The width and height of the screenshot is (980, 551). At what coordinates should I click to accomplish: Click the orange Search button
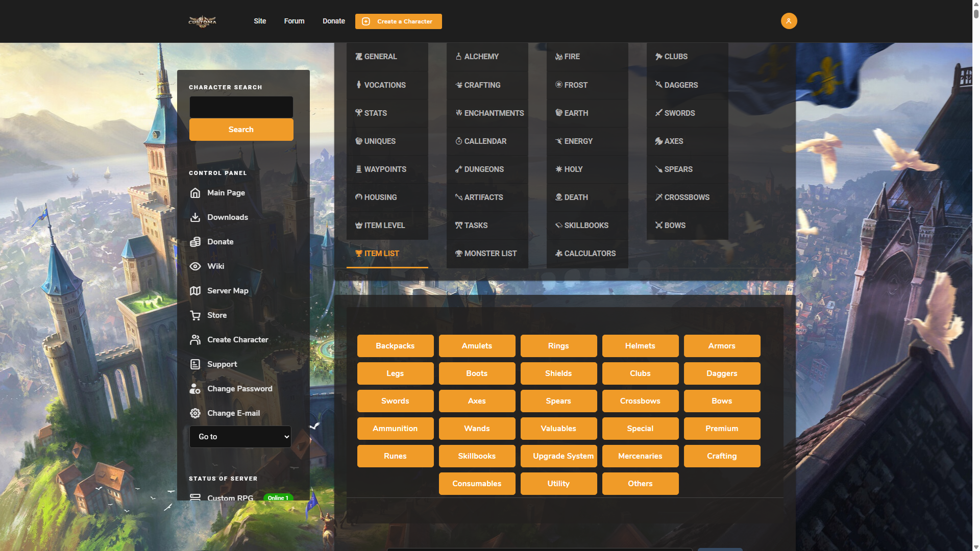pyautogui.click(x=241, y=130)
